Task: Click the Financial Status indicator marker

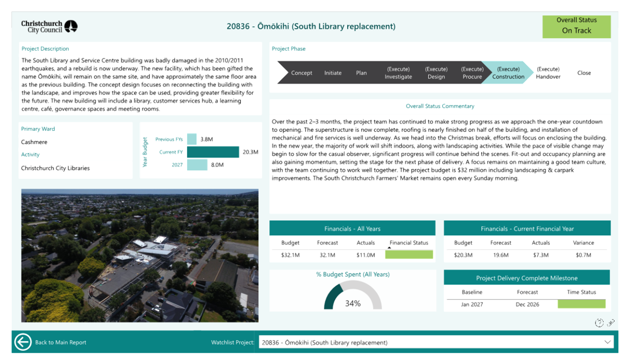Action: click(389, 248)
